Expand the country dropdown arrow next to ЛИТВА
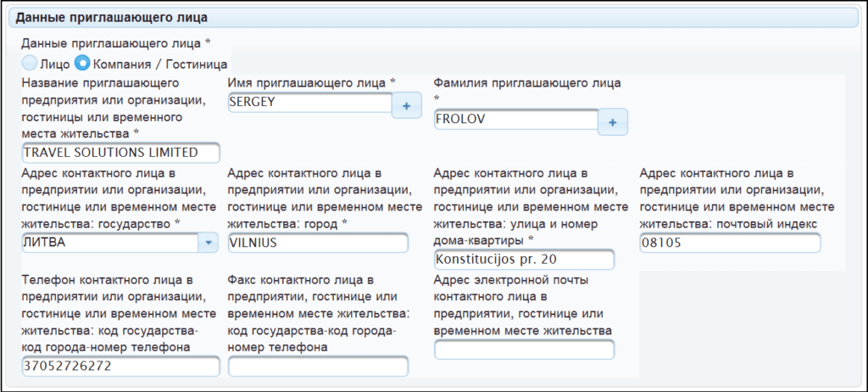 coord(208,243)
